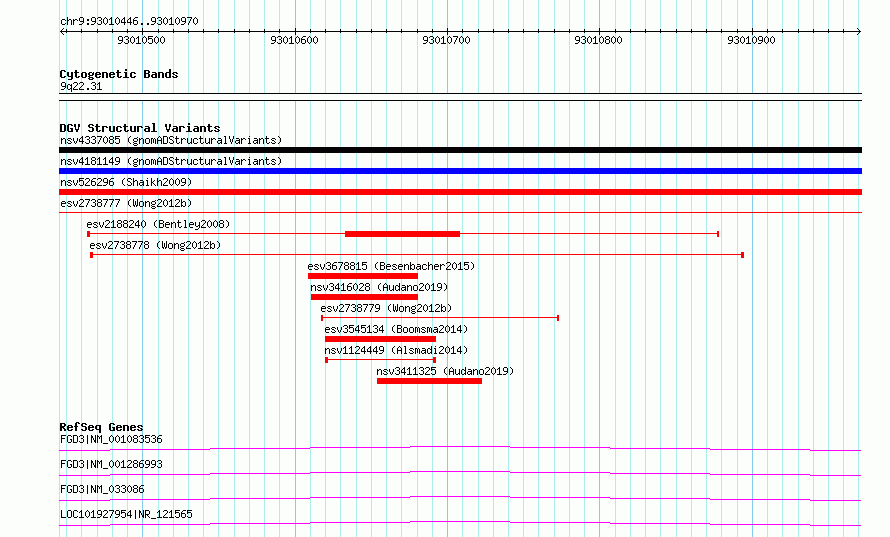The height and width of the screenshot is (537, 890).
Task: Select esv2738777 (Wong2012b) label
Action: [126, 203]
